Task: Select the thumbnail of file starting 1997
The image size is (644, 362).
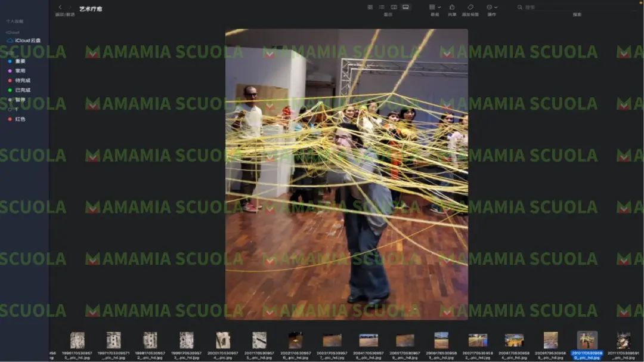Action: (114, 340)
